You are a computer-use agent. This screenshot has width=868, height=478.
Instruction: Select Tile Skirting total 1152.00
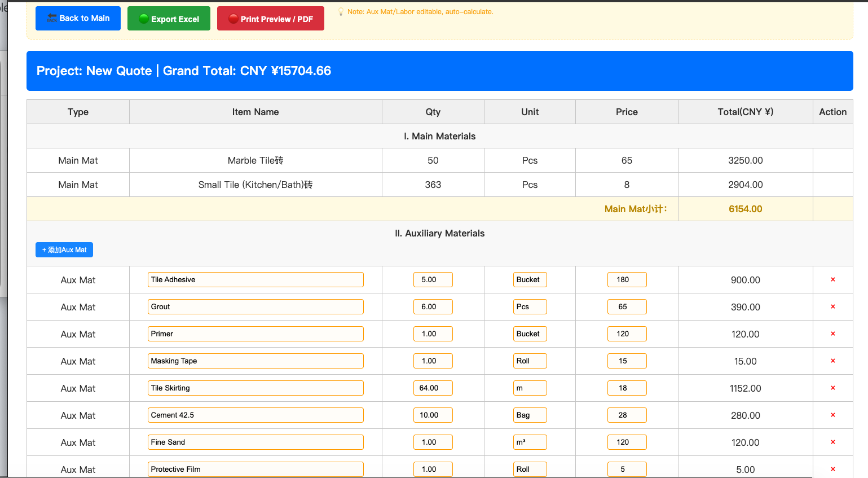[x=746, y=388]
